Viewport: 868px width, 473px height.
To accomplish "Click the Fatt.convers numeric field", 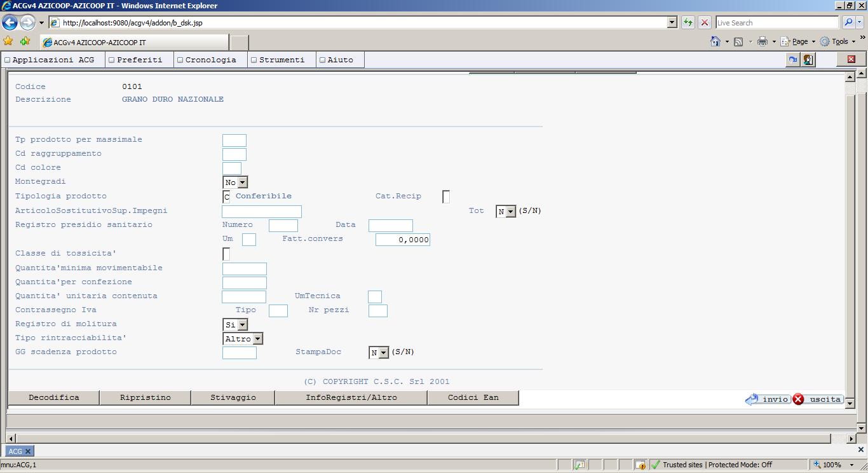I will (x=403, y=240).
